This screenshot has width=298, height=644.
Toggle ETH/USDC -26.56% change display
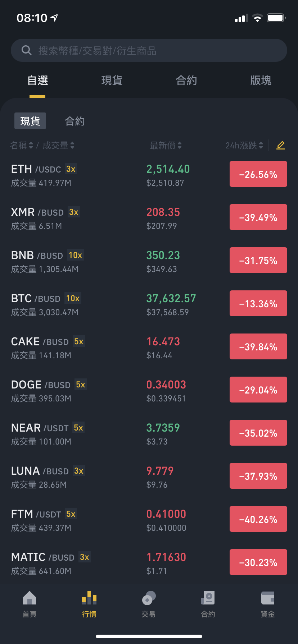(x=258, y=174)
